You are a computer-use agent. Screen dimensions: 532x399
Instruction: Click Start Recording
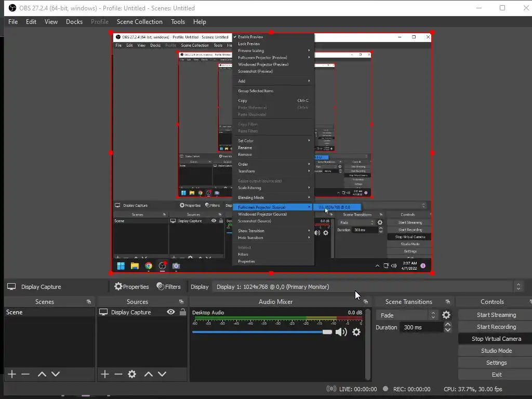(x=496, y=327)
